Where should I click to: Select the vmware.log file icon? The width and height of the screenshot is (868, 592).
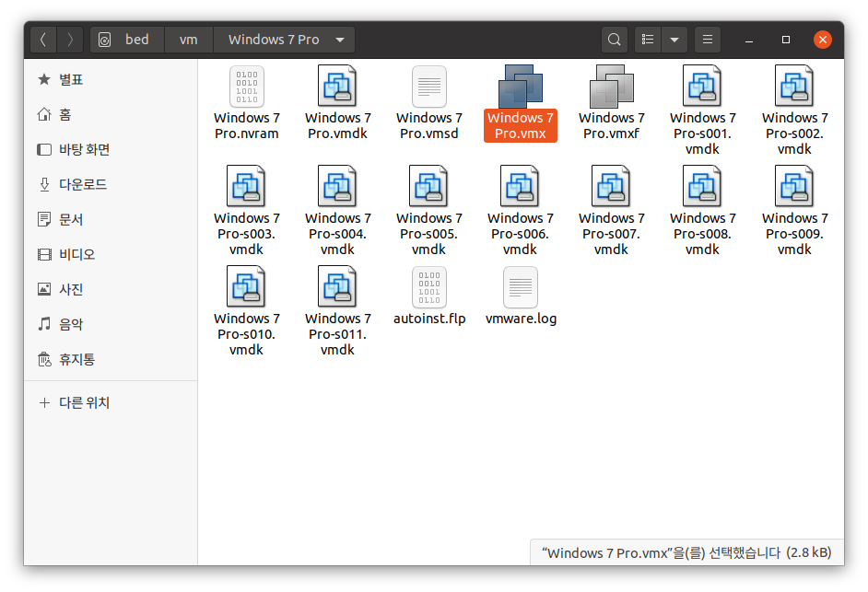521,287
